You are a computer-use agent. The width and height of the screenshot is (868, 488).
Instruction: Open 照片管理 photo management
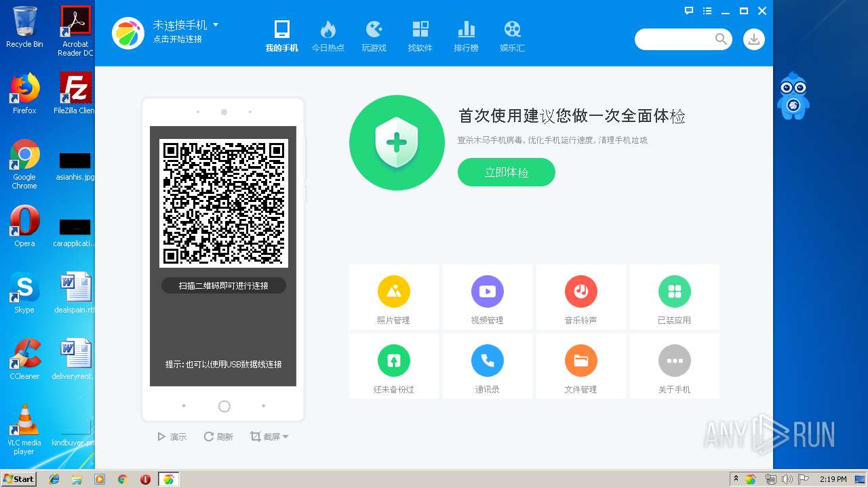[x=394, y=298]
